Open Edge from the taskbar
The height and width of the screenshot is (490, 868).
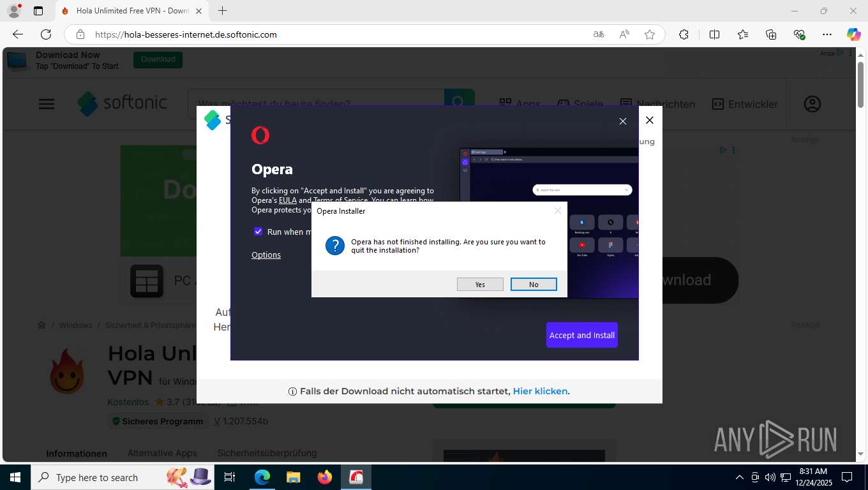pyautogui.click(x=262, y=477)
